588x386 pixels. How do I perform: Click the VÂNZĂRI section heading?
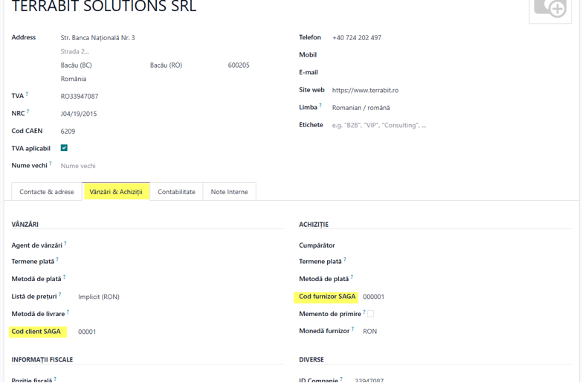(25, 225)
